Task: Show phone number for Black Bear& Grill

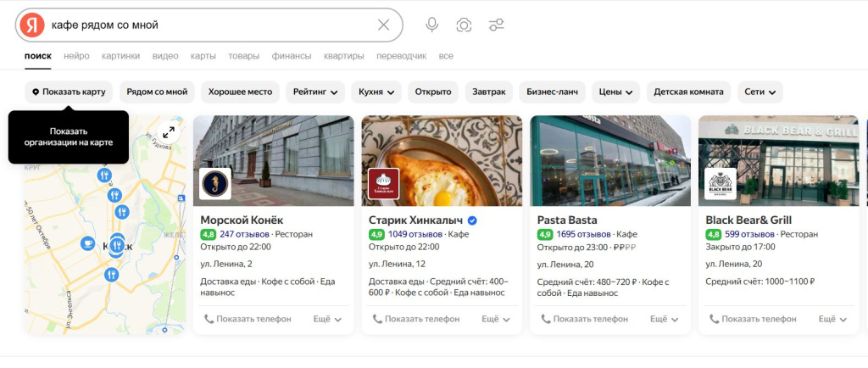Action: click(x=753, y=320)
